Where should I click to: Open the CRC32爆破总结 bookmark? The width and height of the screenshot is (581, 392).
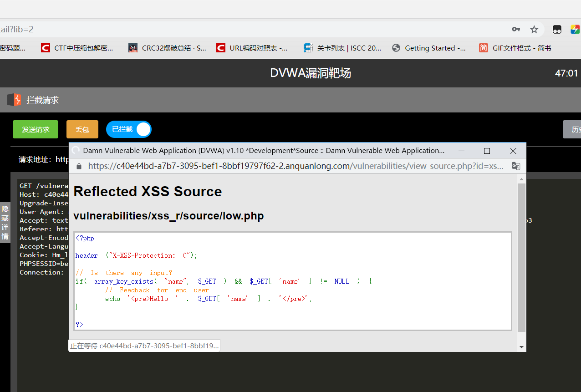(167, 48)
